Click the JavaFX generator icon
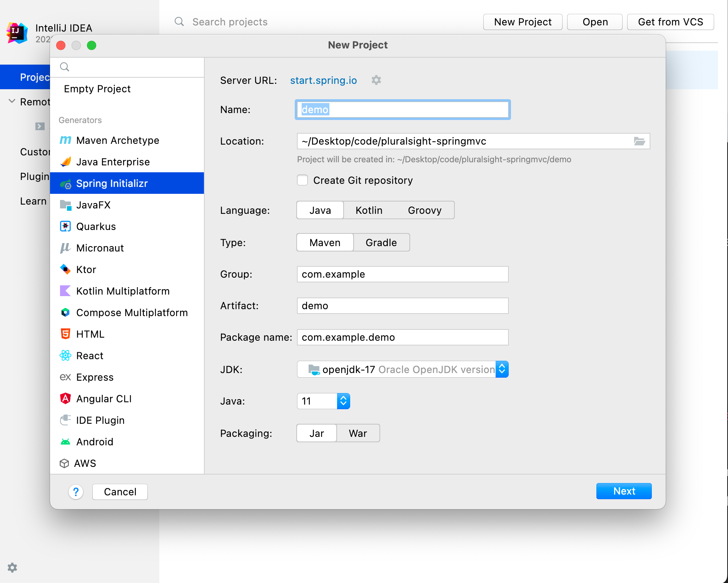 pyautogui.click(x=66, y=205)
